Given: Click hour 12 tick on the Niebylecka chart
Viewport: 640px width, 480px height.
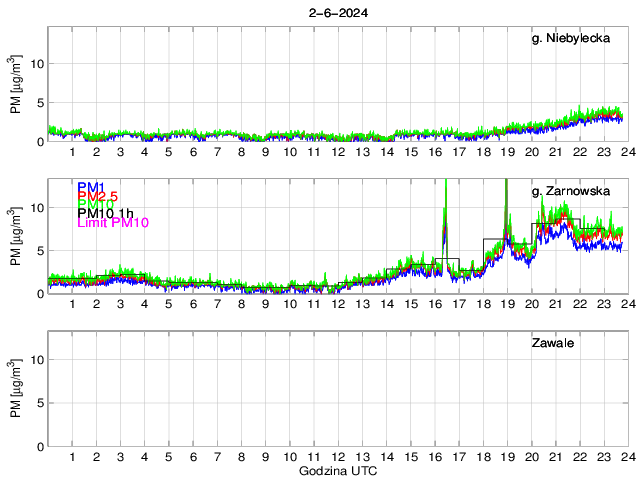Looking at the screenshot, I should 338,152.
